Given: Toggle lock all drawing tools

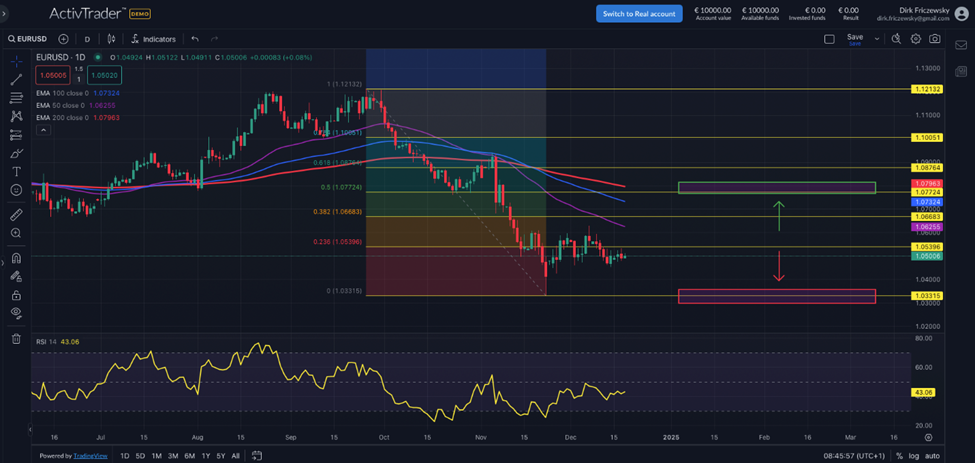Looking at the screenshot, I should point(16,295).
